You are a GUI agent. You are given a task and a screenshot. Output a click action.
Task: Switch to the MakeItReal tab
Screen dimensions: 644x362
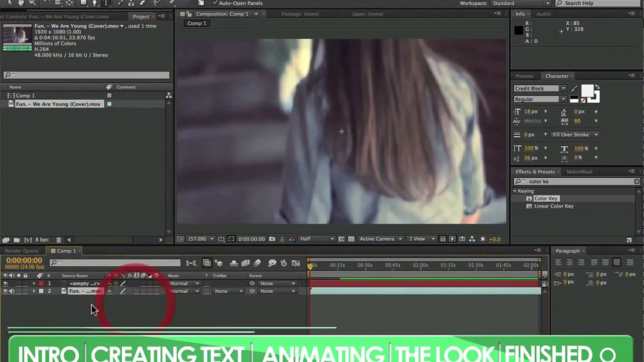tap(579, 172)
